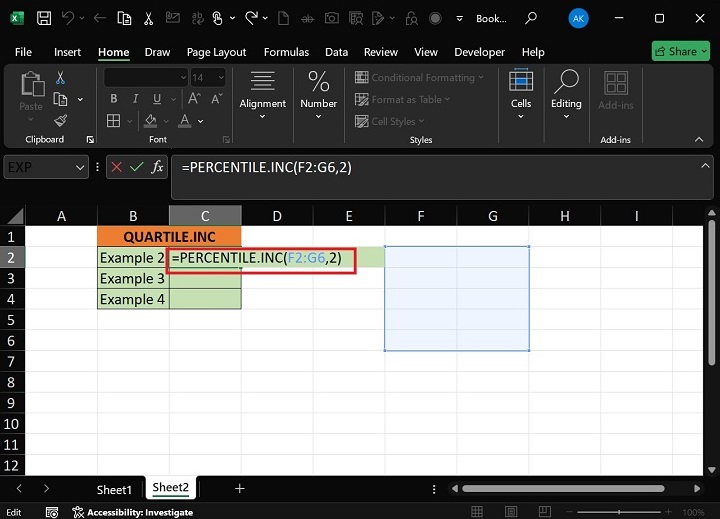The image size is (720, 519).
Task: Click the Insert Function fx icon
Action: (x=158, y=167)
